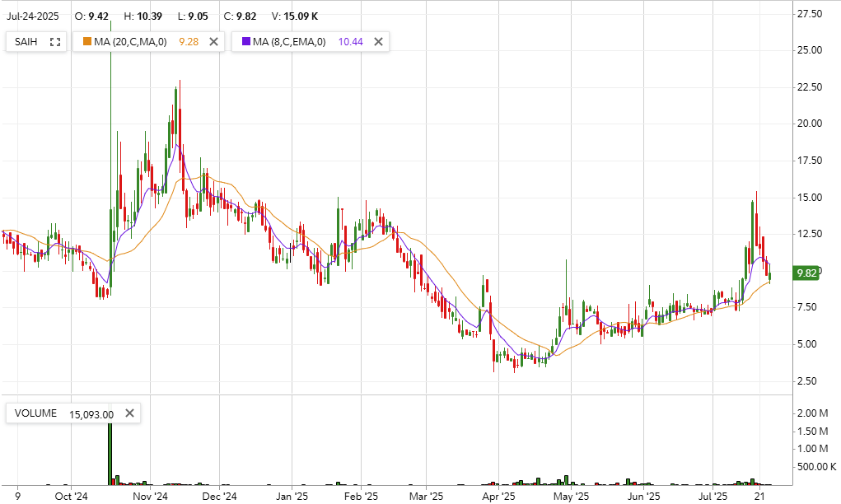This screenshot has height=504, width=841.
Task: Click the May '25 time axis label
Action: [571, 496]
